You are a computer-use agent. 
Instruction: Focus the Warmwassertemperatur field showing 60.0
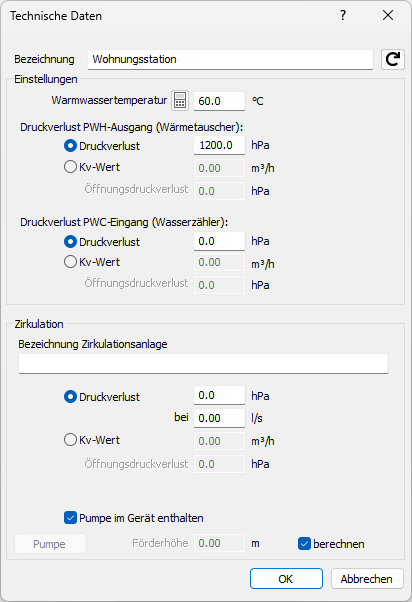tap(219, 101)
